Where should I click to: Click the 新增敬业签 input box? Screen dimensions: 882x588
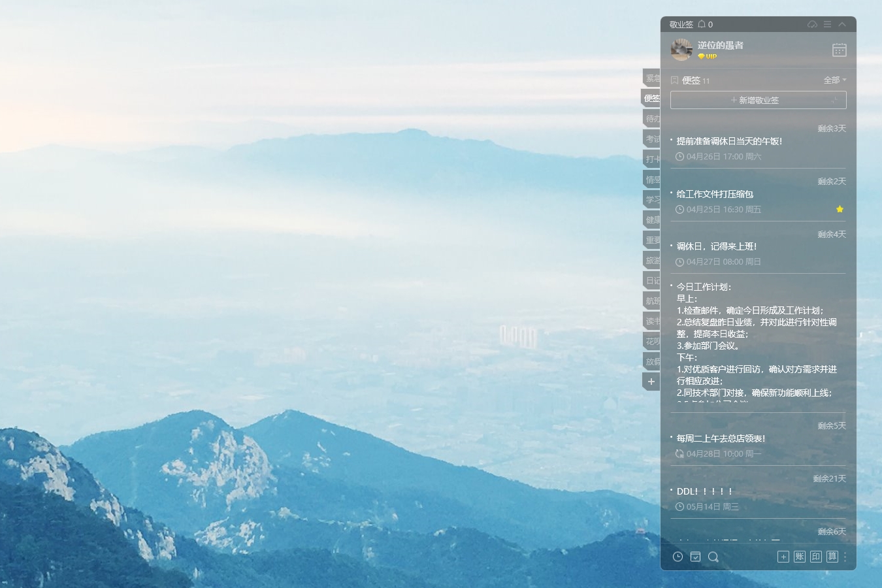point(759,100)
